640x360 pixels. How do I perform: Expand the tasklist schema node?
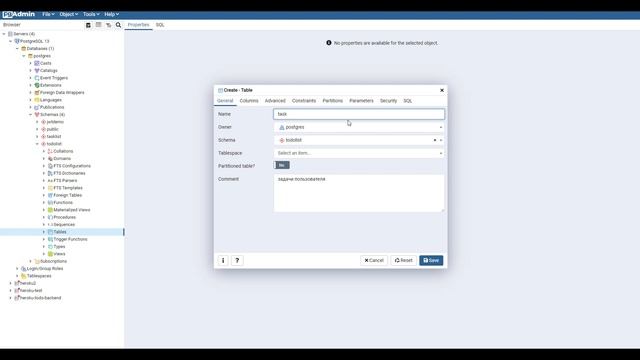pos(37,137)
